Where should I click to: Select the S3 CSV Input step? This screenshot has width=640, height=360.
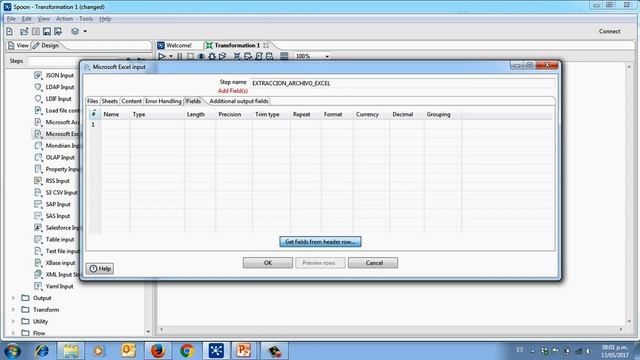pyautogui.click(x=56, y=193)
